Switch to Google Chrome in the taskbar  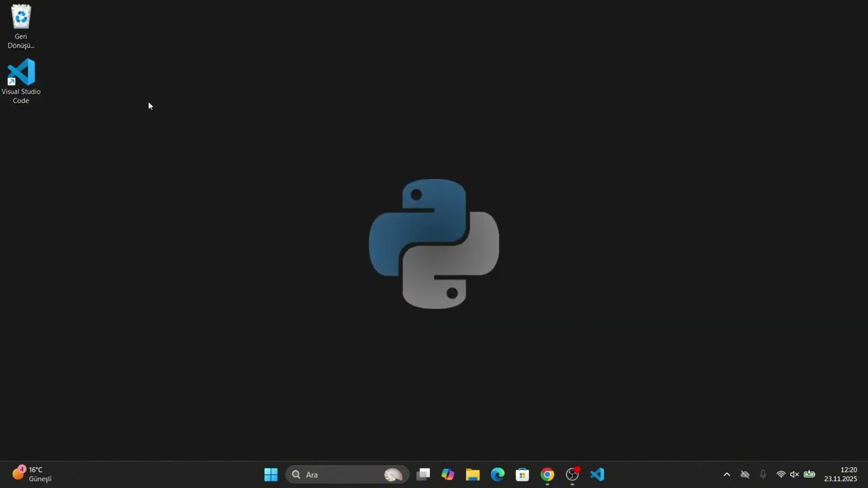[547, 474]
